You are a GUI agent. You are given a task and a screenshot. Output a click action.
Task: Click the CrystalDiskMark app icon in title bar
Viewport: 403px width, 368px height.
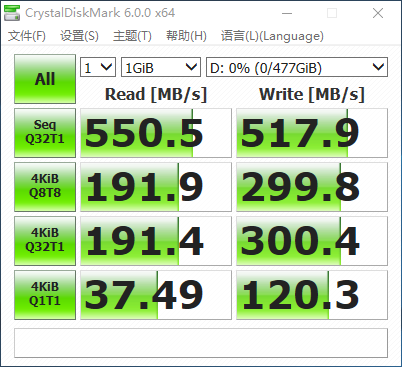[12, 13]
